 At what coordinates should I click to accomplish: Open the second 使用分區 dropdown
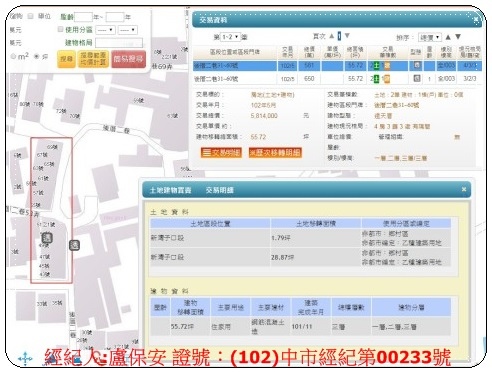pos(128,30)
